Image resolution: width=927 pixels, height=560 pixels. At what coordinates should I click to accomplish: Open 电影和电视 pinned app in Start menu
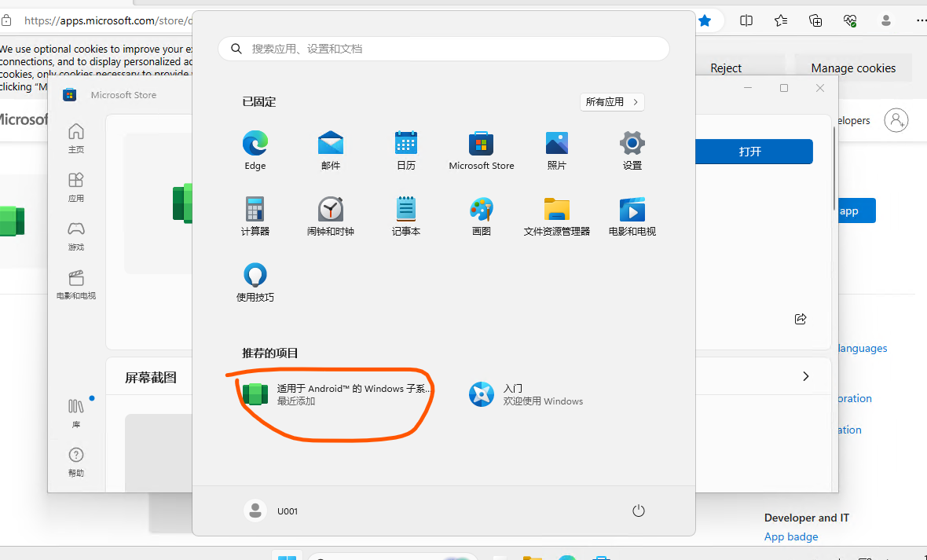[632, 217]
